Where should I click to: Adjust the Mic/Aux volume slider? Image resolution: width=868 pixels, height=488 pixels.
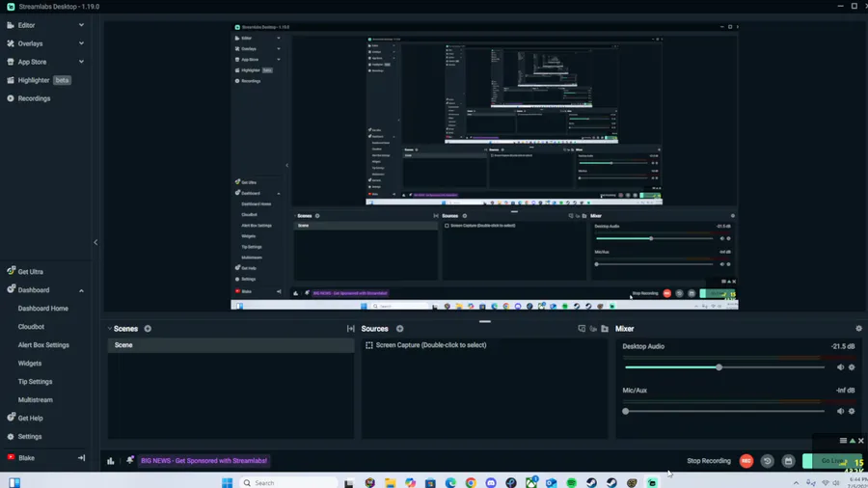click(x=724, y=411)
